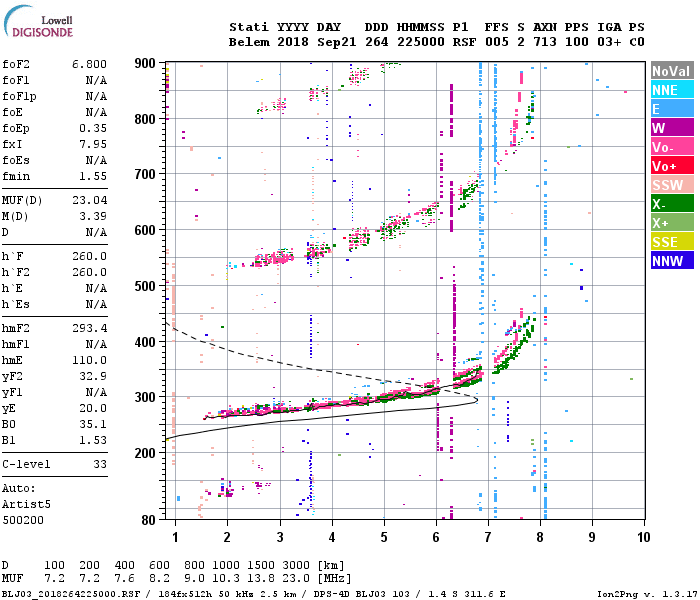Click the BLJ03_2018264225000.RSF filename
Image resolution: width=700 pixels, height=600 pixels.
tap(71, 594)
